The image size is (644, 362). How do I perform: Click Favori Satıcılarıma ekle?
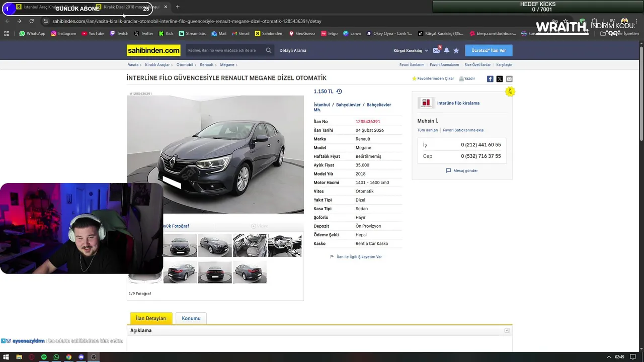[463, 130]
